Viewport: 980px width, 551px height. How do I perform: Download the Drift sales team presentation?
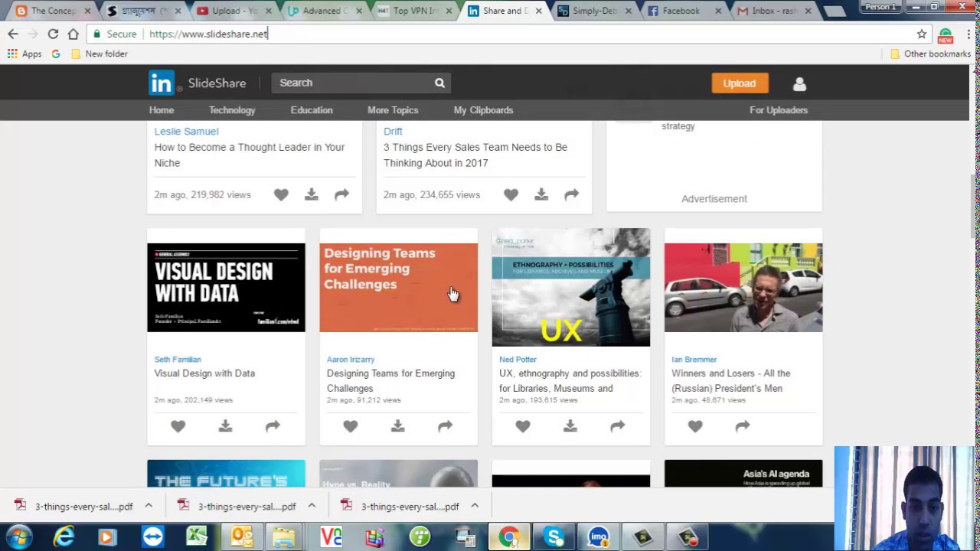pos(541,195)
